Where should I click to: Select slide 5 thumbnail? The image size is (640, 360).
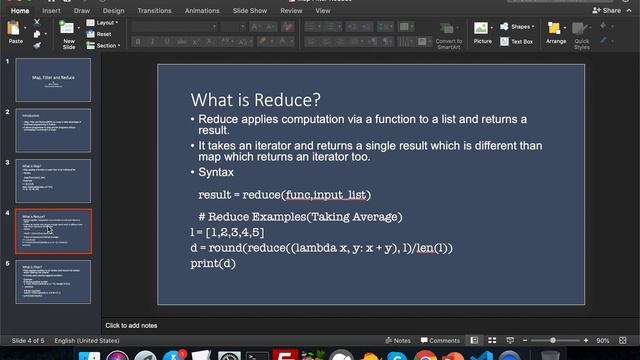click(53, 282)
